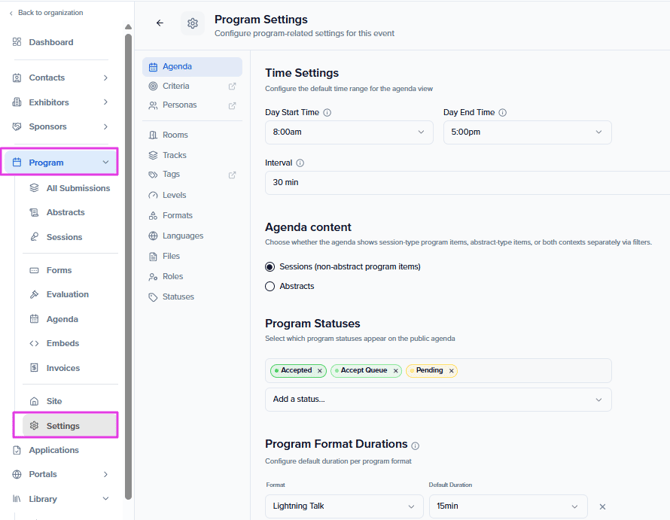Remove the Accepted status tag
The image size is (670, 520).
point(320,371)
